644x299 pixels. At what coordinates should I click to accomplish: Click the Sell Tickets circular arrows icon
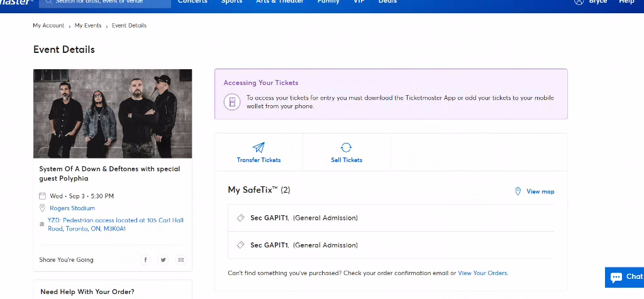tap(347, 147)
